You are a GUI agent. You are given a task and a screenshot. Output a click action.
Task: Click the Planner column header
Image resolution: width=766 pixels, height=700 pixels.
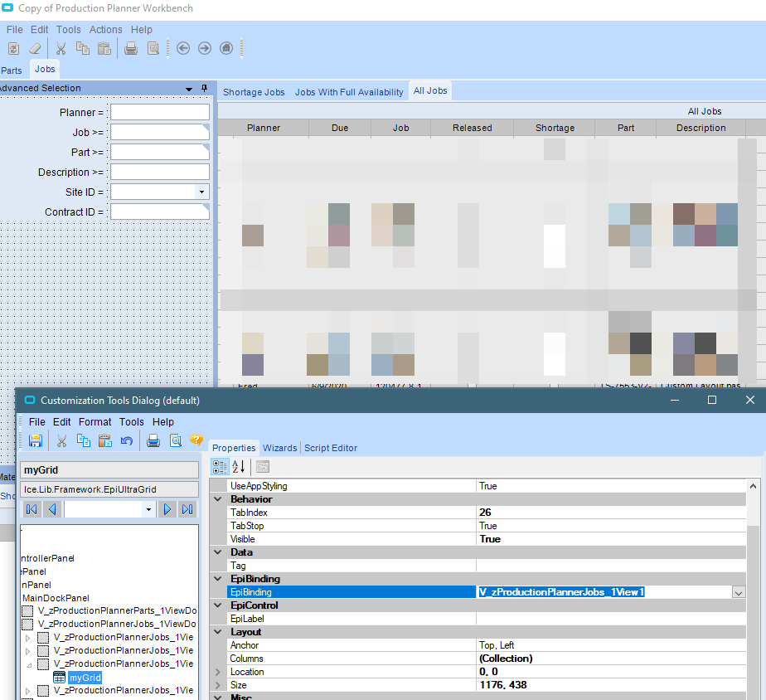point(264,128)
